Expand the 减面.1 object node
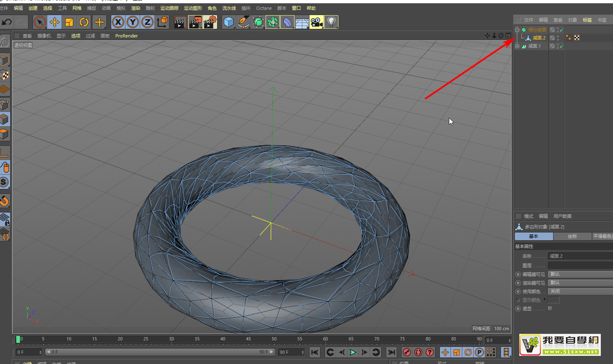Image resolution: width=613 pixels, height=364 pixels. pyautogui.click(x=517, y=46)
